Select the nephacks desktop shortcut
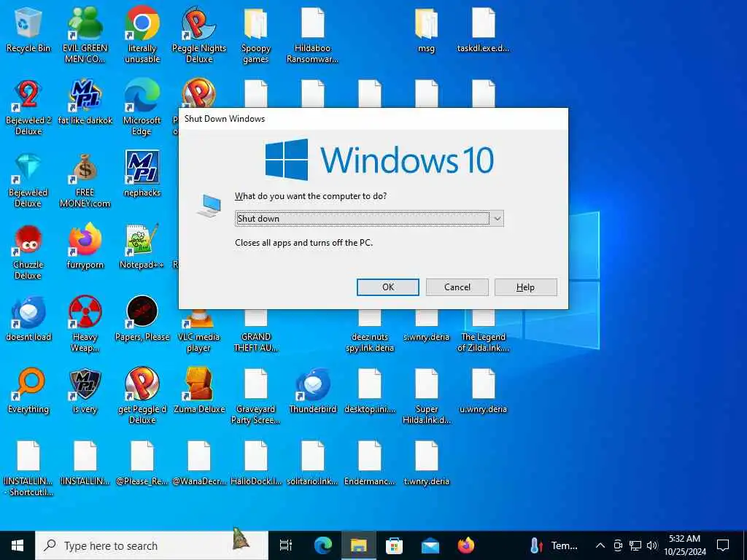Image resolution: width=747 pixels, height=560 pixels. pyautogui.click(x=142, y=174)
